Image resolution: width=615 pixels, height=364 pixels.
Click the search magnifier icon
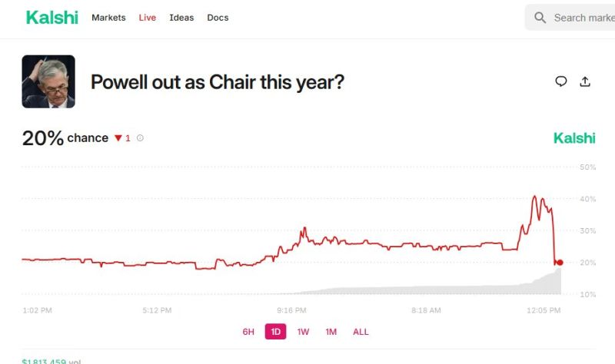pos(540,18)
